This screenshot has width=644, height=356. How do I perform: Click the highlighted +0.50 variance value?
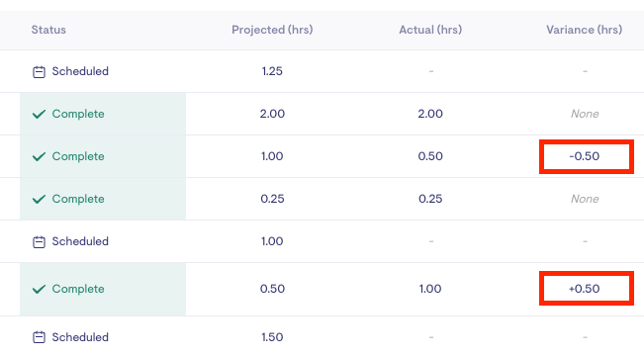585,289
